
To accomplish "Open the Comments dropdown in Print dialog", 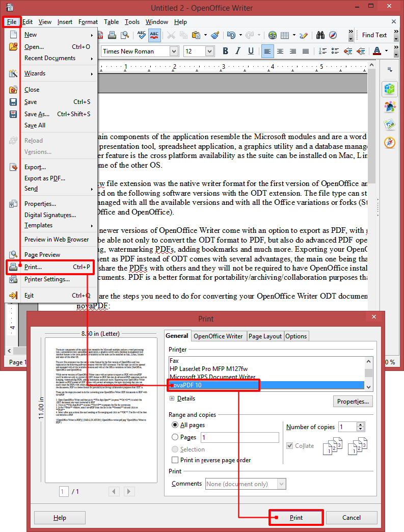I will point(281,484).
